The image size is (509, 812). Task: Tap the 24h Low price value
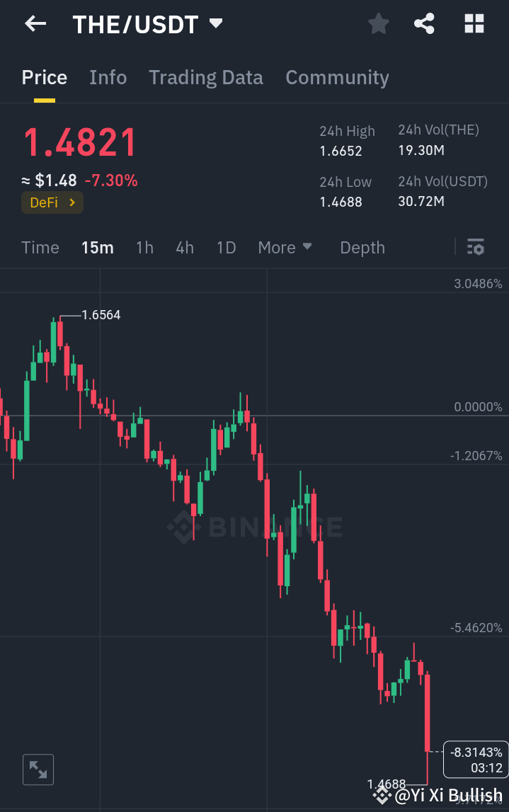point(341,201)
